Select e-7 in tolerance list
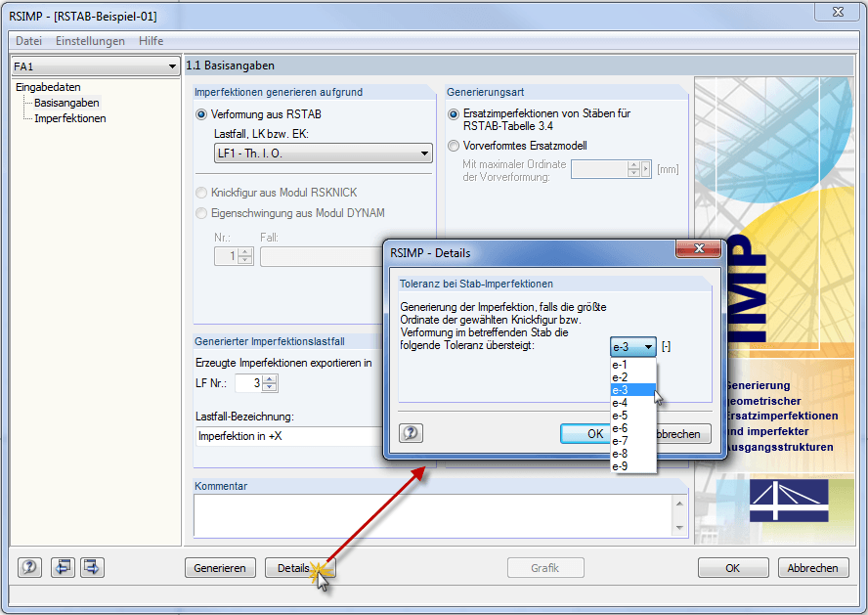Viewport: 868px width, 615px height. coord(633,441)
